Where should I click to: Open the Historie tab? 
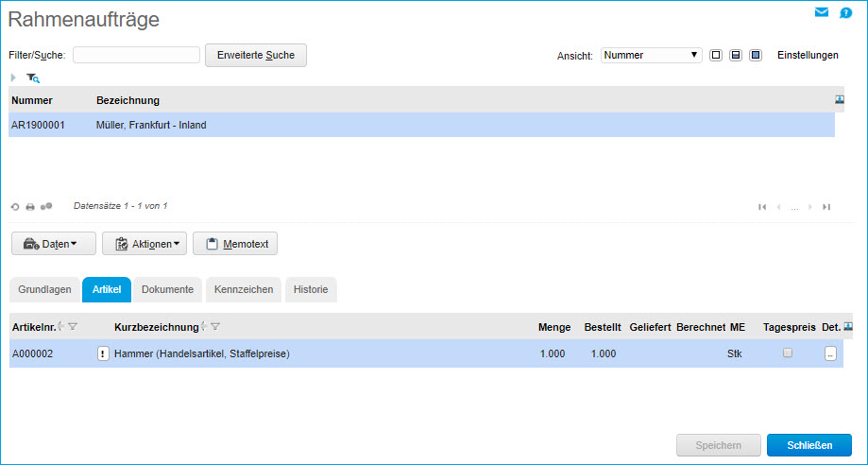[311, 289]
